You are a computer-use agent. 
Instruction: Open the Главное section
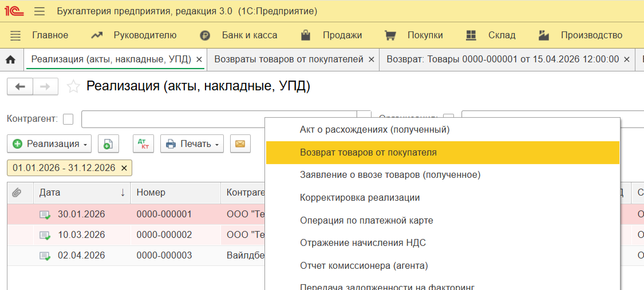(50, 35)
